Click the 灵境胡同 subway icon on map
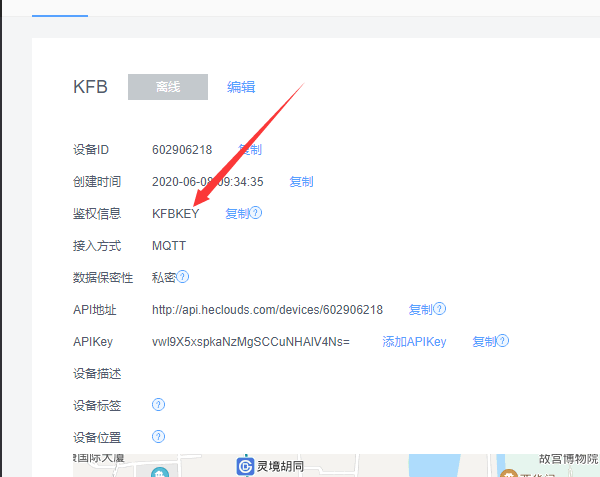Image resolution: width=600 pixels, height=477 pixels. 245,467
